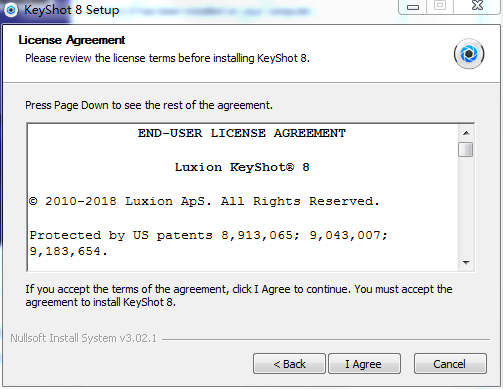Close the KeyShot 8 Setup window

click(477, 6)
